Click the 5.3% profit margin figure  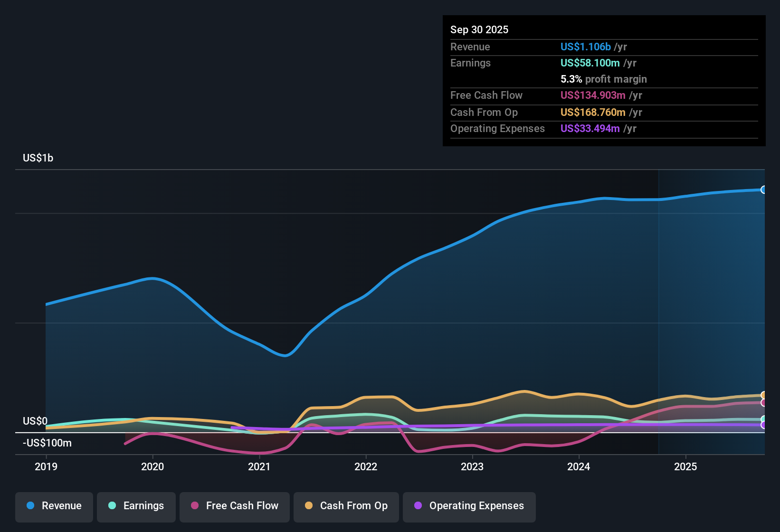(x=571, y=79)
